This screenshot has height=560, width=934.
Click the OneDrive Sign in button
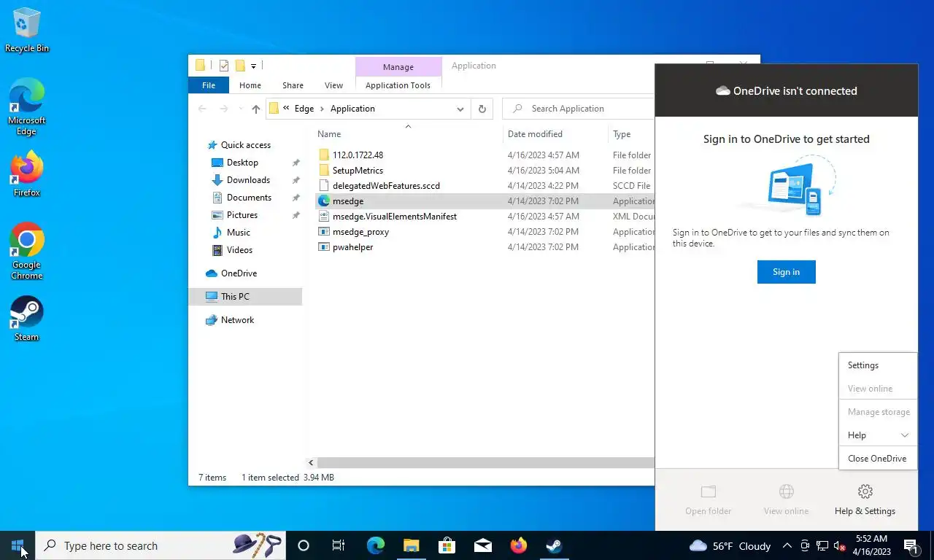(786, 272)
